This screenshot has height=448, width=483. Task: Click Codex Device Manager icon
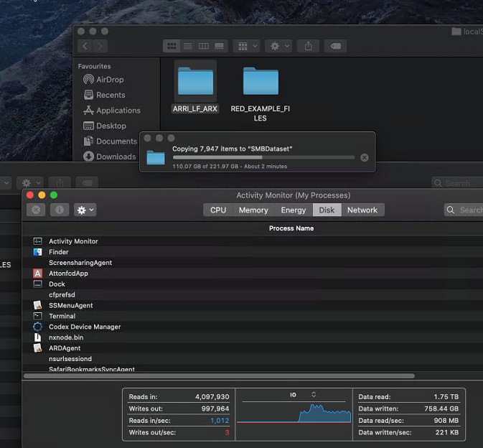37,327
